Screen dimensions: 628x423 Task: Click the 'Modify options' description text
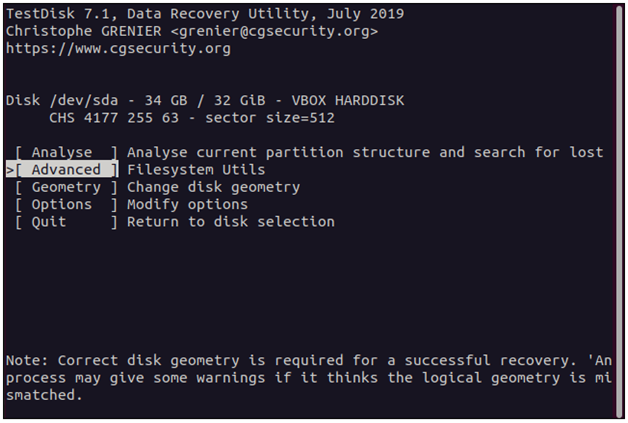pyautogui.click(x=187, y=205)
